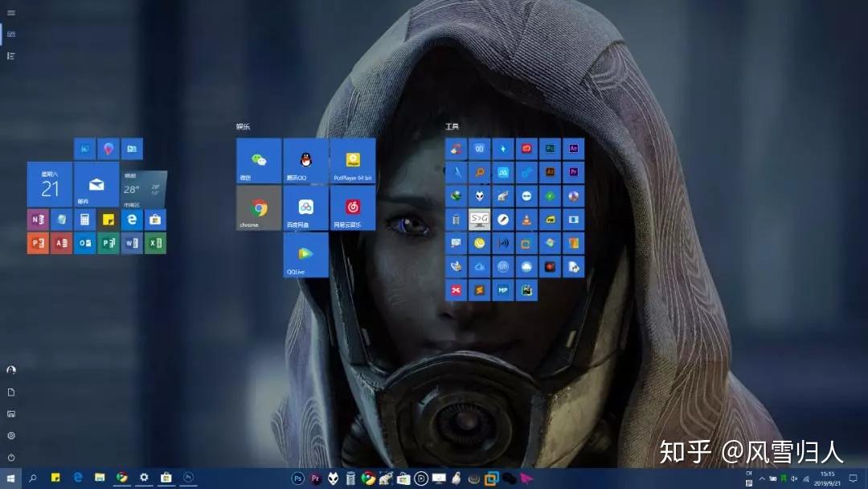Open Photoshop Ps icon on taskbar

tap(298, 479)
